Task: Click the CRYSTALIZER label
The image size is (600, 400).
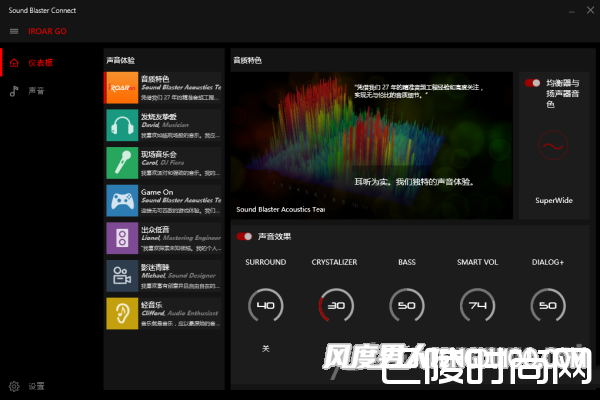Action: (334, 262)
